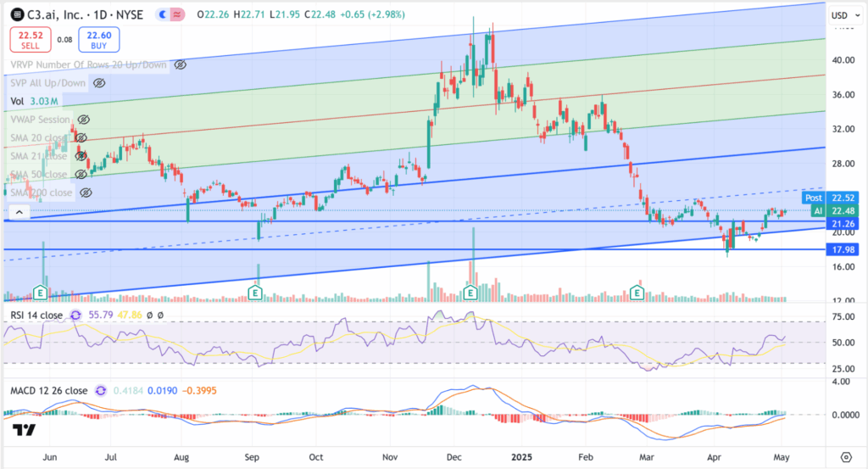Click the TradingView logo icon

(x=25, y=430)
